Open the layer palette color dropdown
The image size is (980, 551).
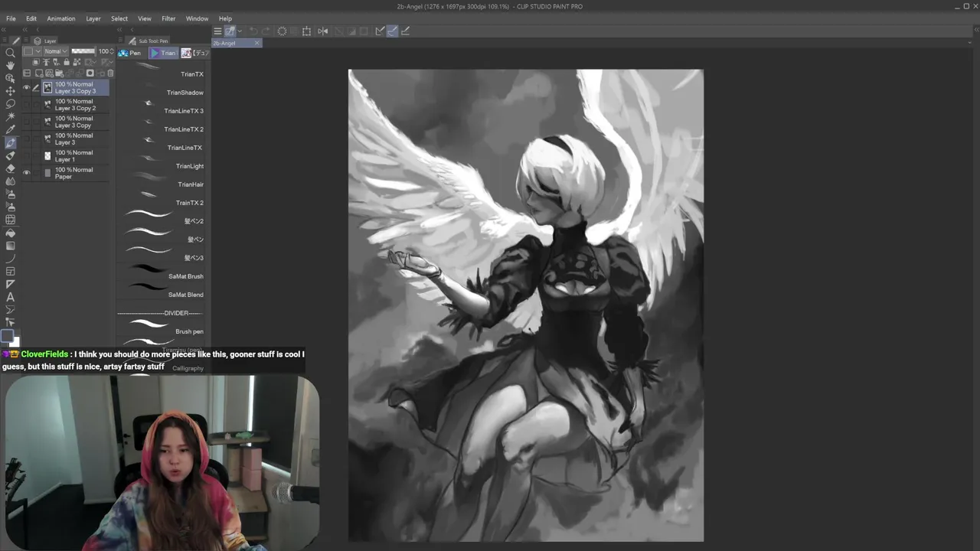pyautogui.click(x=32, y=51)
